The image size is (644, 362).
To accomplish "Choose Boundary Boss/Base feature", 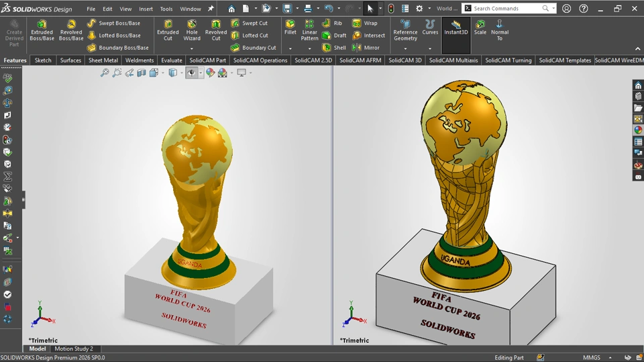I will point(118,48).
